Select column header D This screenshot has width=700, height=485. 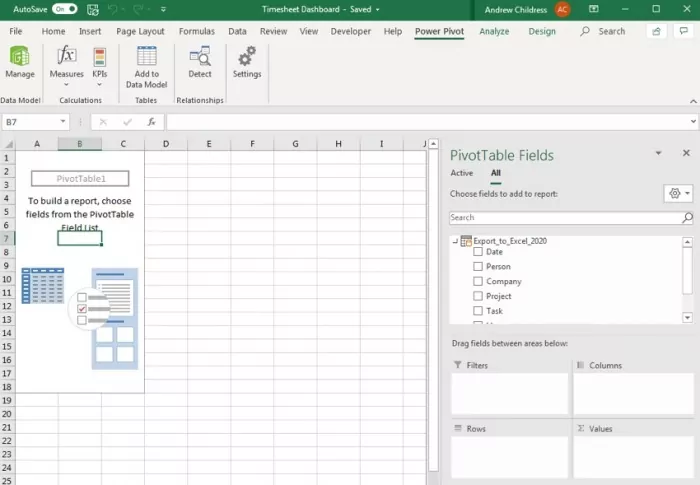point(166,144)
